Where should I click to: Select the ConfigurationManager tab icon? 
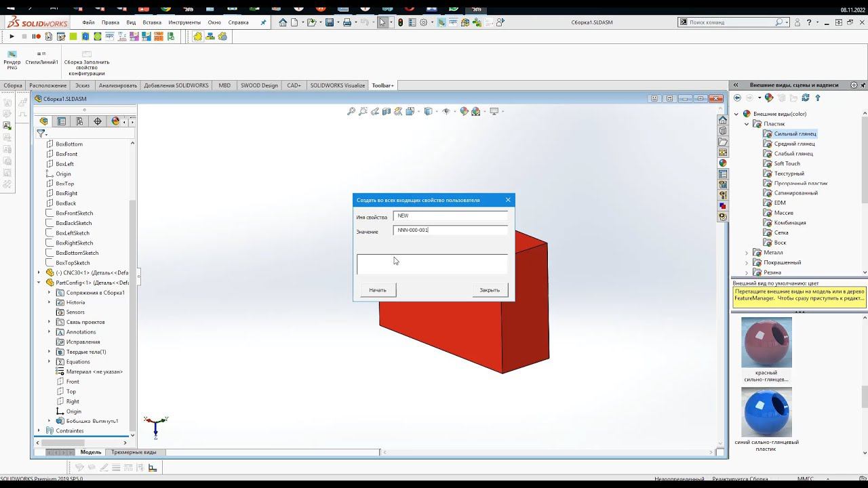[79, 121]
